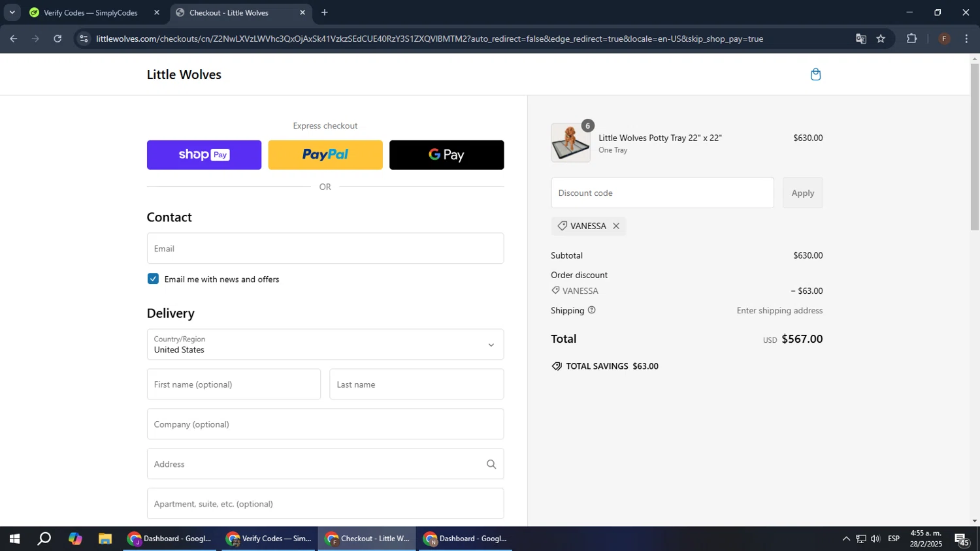View site information icon in address bar
The height and width of the screenshot is (551, 980).
tap(84, 39)
